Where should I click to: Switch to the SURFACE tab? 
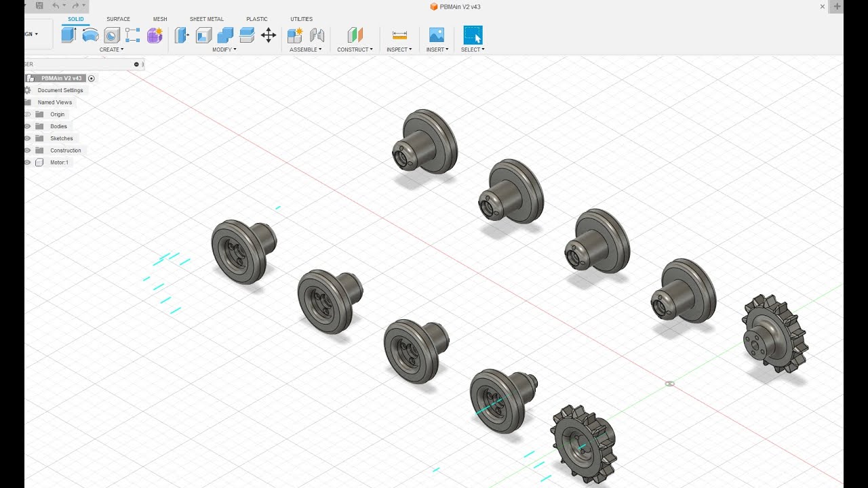pos(119,19)
